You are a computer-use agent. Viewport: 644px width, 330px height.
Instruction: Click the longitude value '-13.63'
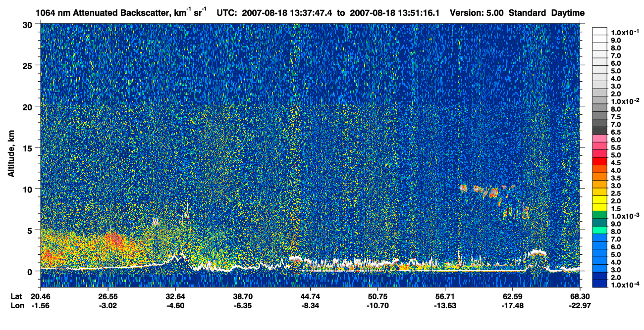pos(445,306)
